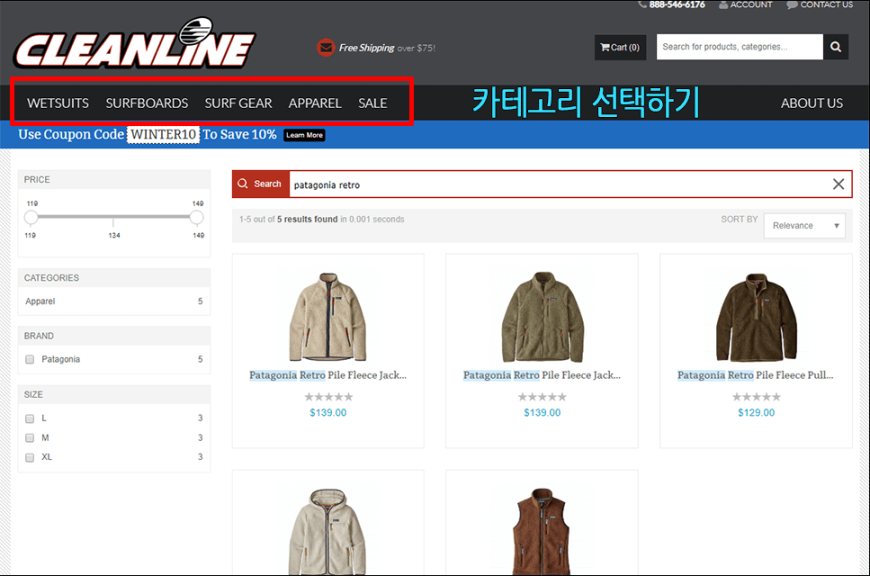The image size is (870, 576).
Task: Click the '5 results found' text
Action: click(307, 219)
